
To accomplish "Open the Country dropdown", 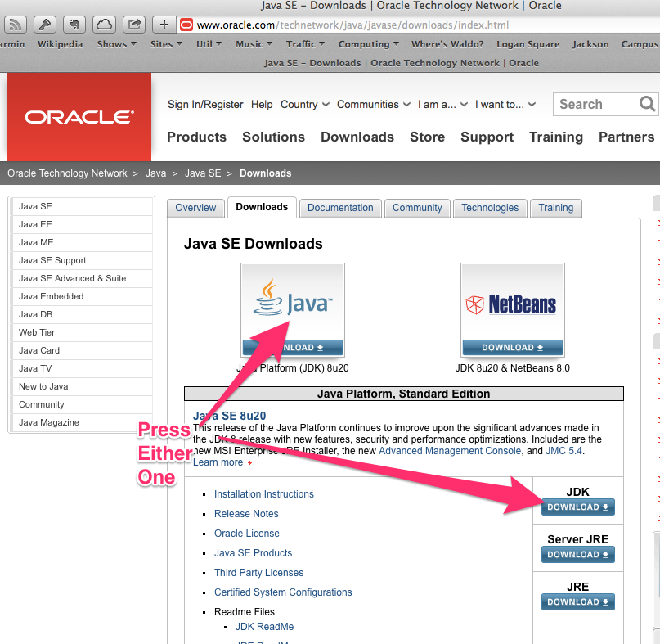I will [x=303, y=105].
